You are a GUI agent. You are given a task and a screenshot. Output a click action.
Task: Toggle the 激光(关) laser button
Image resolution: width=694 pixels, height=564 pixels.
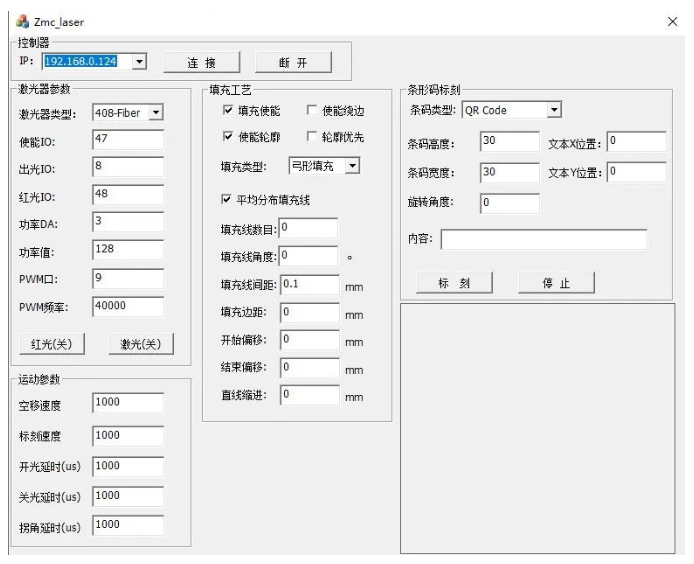tap(141, 344)
